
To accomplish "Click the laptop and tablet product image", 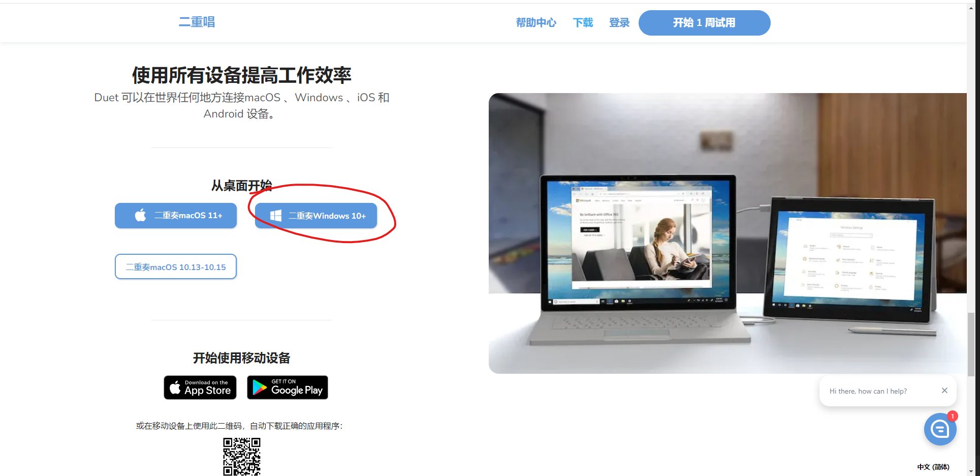I will pyautogui.click(x=728, y=233).
